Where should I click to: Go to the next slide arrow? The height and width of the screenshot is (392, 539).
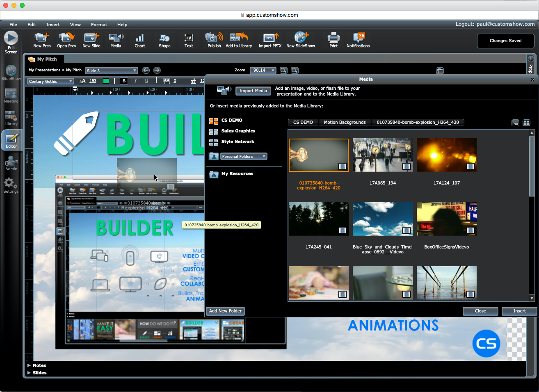[x=157, y=70]
